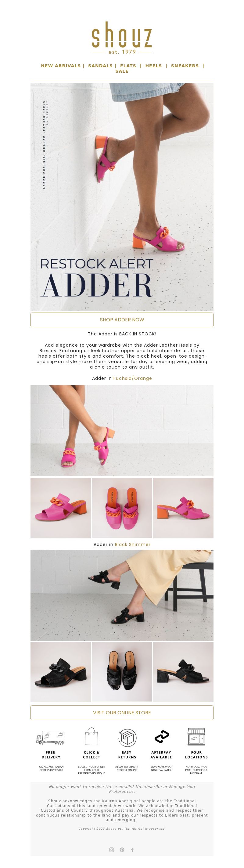Click the Free Delivery truck icon

[50, 738]
